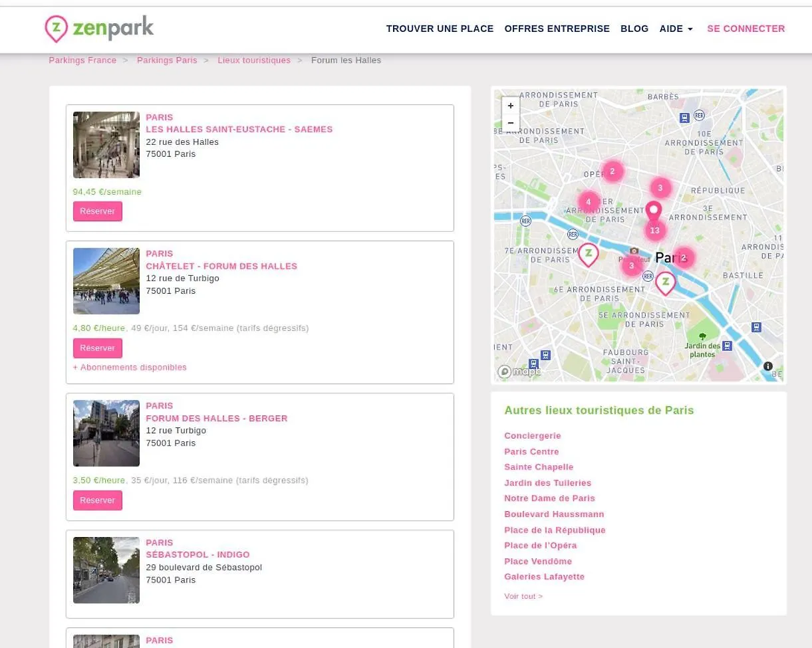Open the Notre Dame de Paris link
This screenshot has height=648, width=812.
(x=550, y=498)
